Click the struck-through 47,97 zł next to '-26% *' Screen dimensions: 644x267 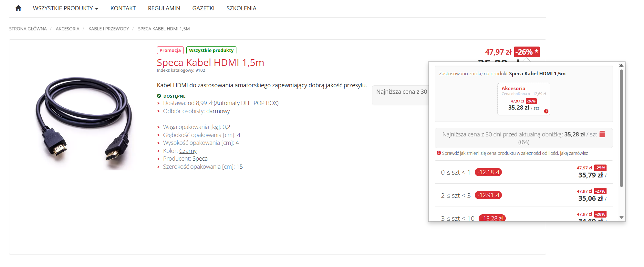tap(498, 52)
